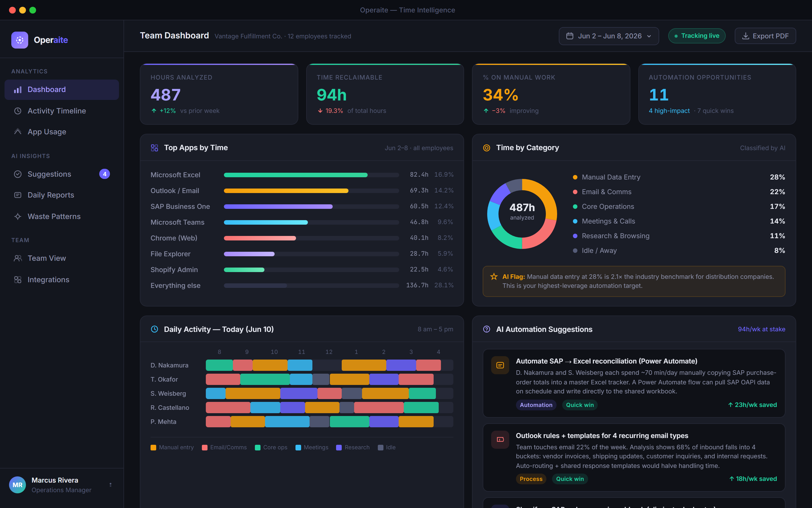Click the Automation tag on SAP suggestion
This screenshot has width=812, height=508.
[x=536, y=405]
